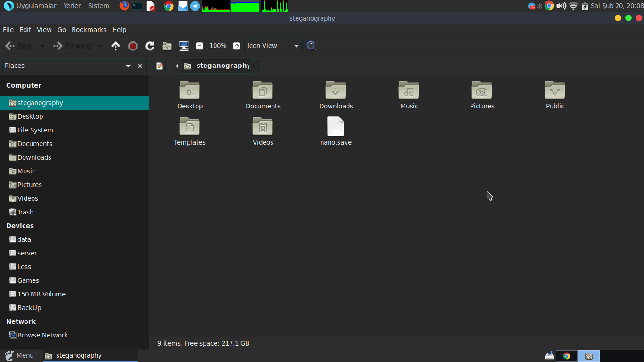Open BackUp device in sidebar

[x=74, y=308]
